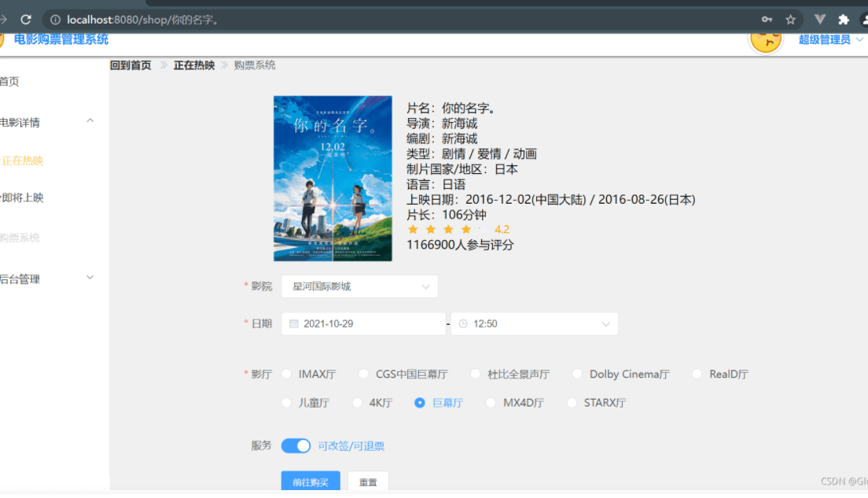
Task: Open the 超级管理员 user dropdown
Action: click(x=830, y=40)
